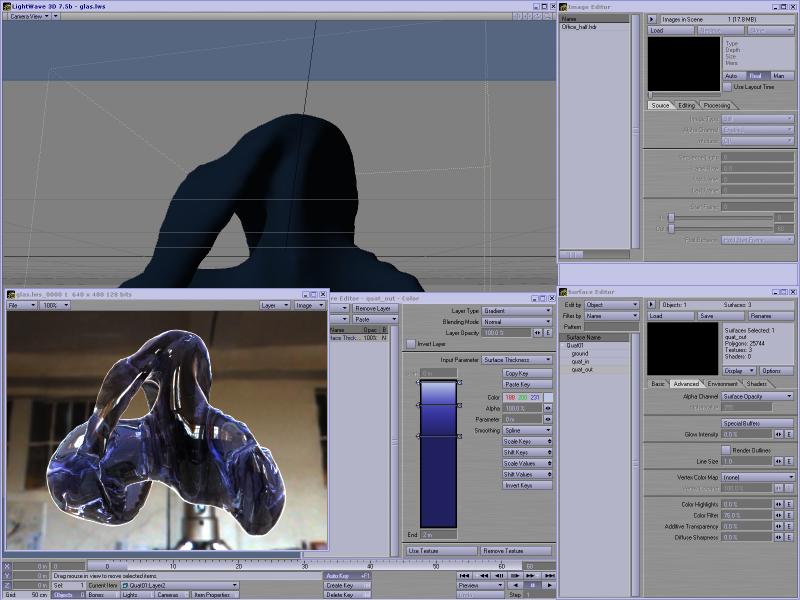Click the play triangle in Surface Editor header
The image size is (800, 600).
tap(652, 305)
